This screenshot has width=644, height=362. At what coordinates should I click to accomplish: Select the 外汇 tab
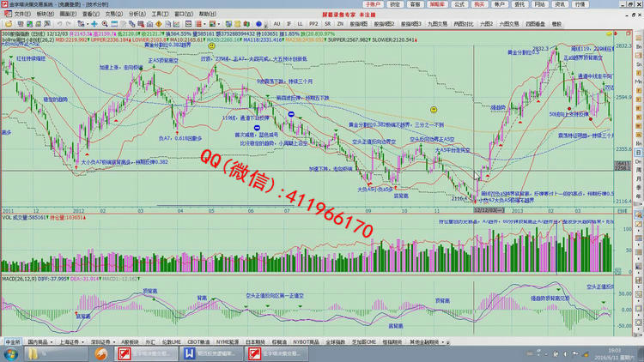point(150,341)
